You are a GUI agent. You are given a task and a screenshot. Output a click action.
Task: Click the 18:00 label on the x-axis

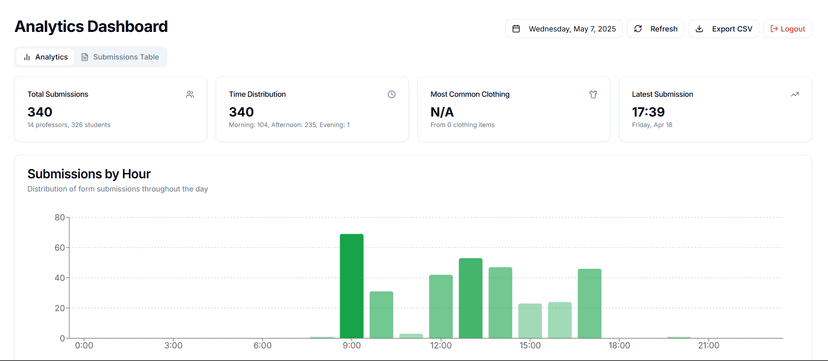point(619,346)
